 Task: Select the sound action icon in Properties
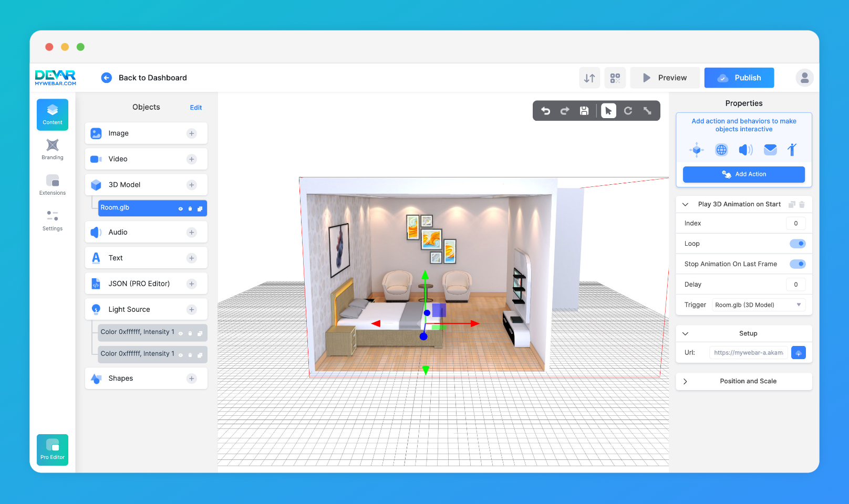(x=746, y=150)
